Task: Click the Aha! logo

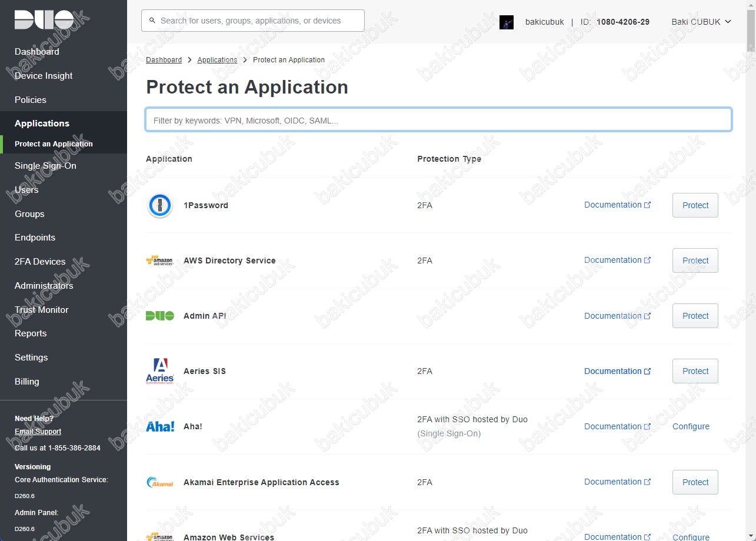Action: [x=159, y=426]
